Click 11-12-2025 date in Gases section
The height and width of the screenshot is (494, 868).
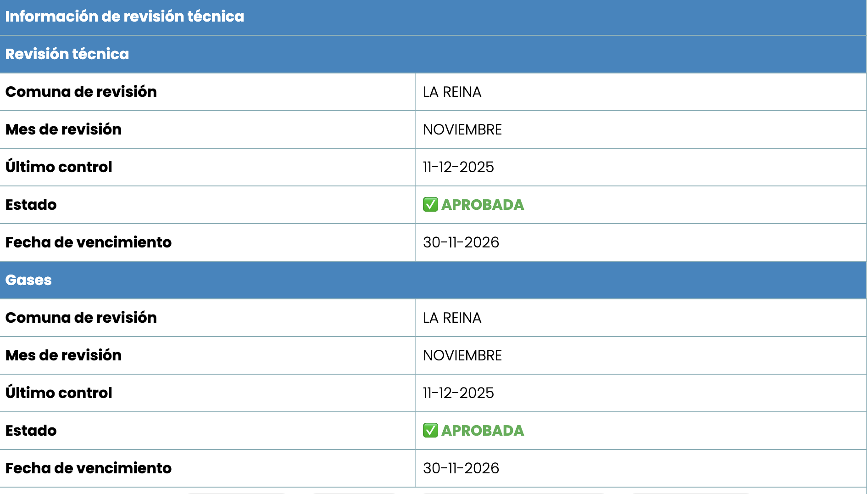[x=458, y=393]
